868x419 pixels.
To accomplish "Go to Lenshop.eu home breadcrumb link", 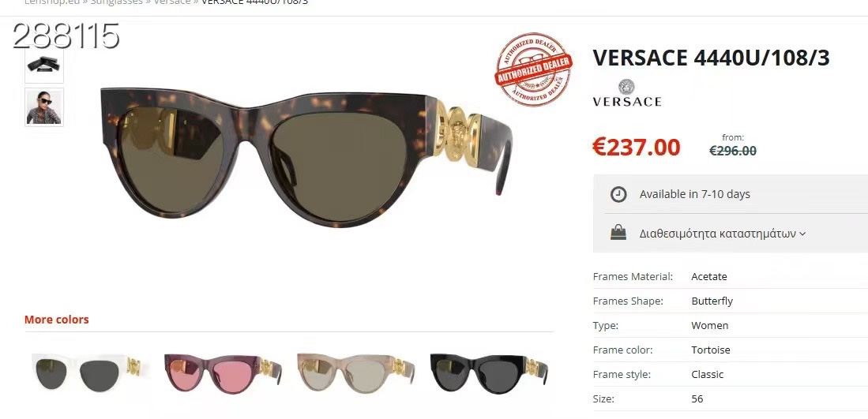I will [x=52, y=2].
